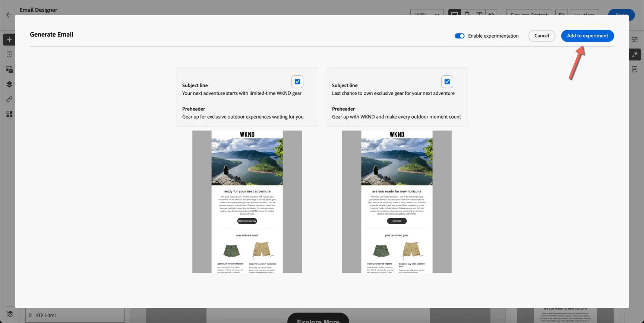This screenshot has height=323, width=644.
Task: Switch to mobile view in the editor toolbar
Action: [467, 14]
